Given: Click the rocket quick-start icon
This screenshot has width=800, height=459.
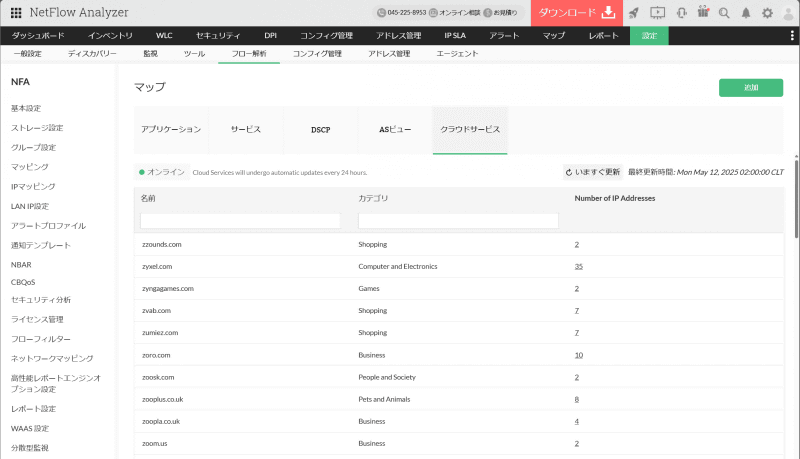Looking at the screenshot, I should 634,13.
